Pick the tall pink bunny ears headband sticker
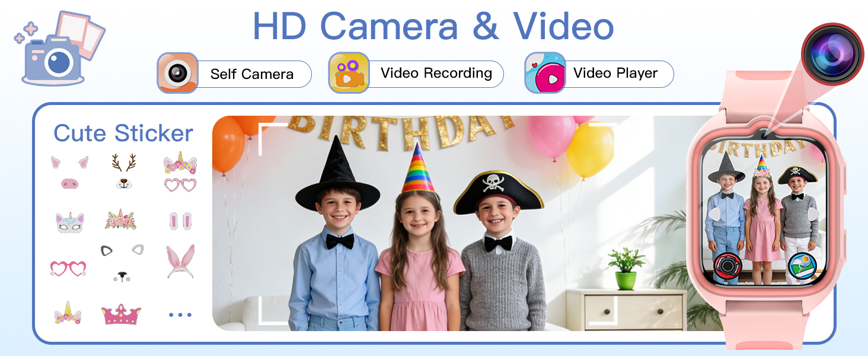 180,262
